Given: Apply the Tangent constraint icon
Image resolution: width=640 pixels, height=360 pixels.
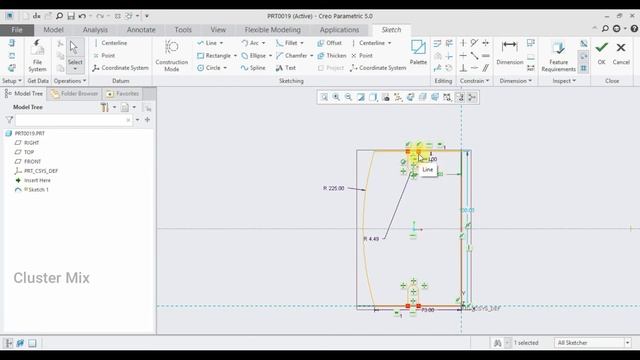Looking at the screenshot, I should [474, 43].
